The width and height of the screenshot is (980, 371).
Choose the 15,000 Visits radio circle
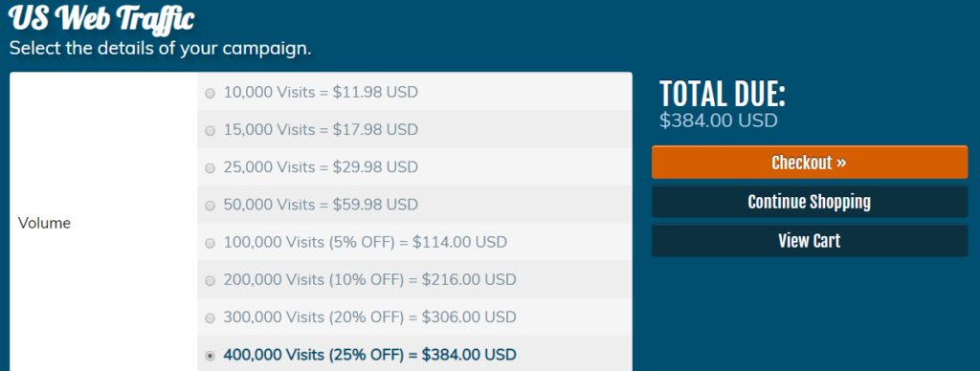point(210,131)
